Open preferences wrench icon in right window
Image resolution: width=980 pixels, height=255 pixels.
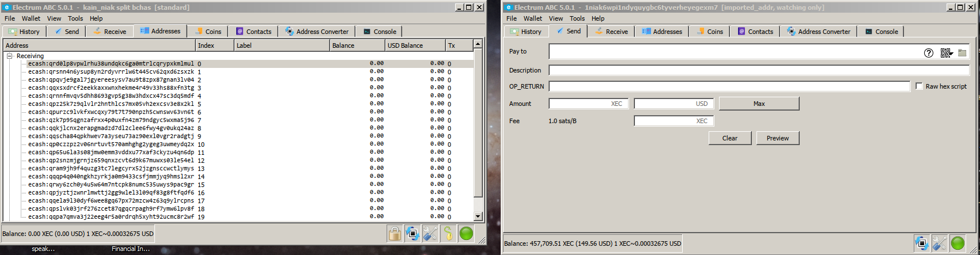coord(940,243)
